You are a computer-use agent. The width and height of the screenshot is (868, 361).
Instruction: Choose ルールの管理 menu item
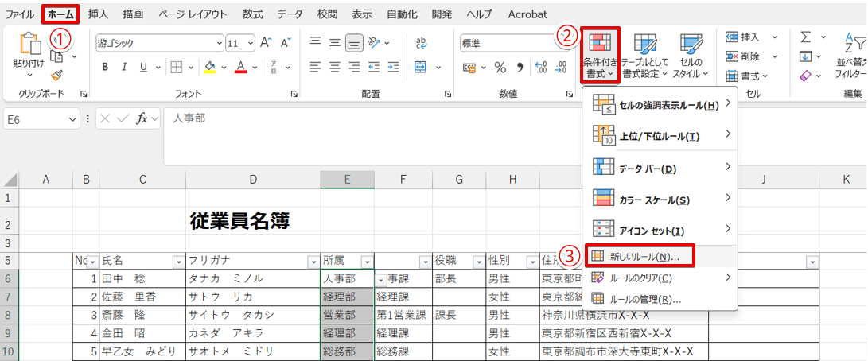[660, 299]
